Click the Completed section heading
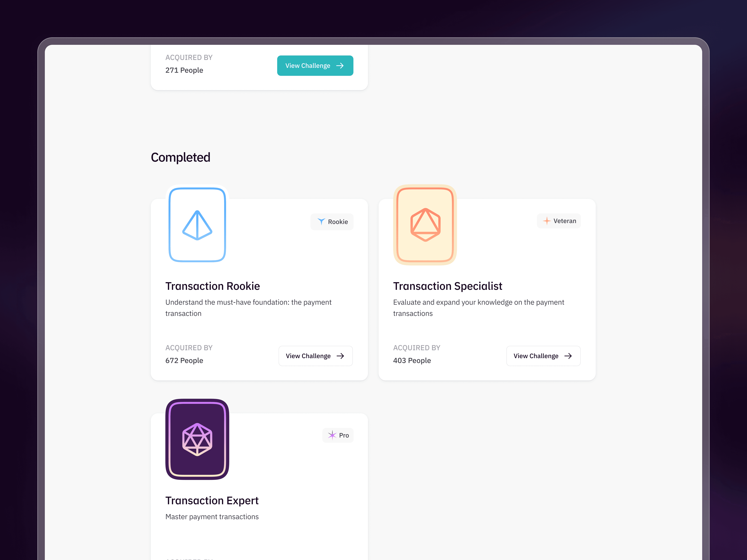 pos(180,157)
